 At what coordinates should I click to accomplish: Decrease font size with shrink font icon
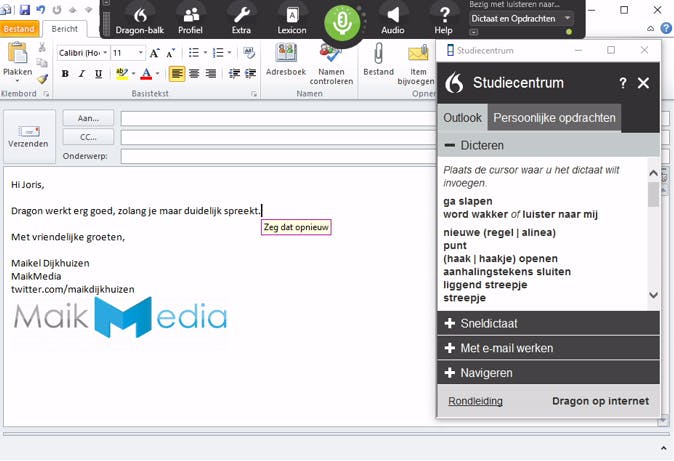coord(171,53)
